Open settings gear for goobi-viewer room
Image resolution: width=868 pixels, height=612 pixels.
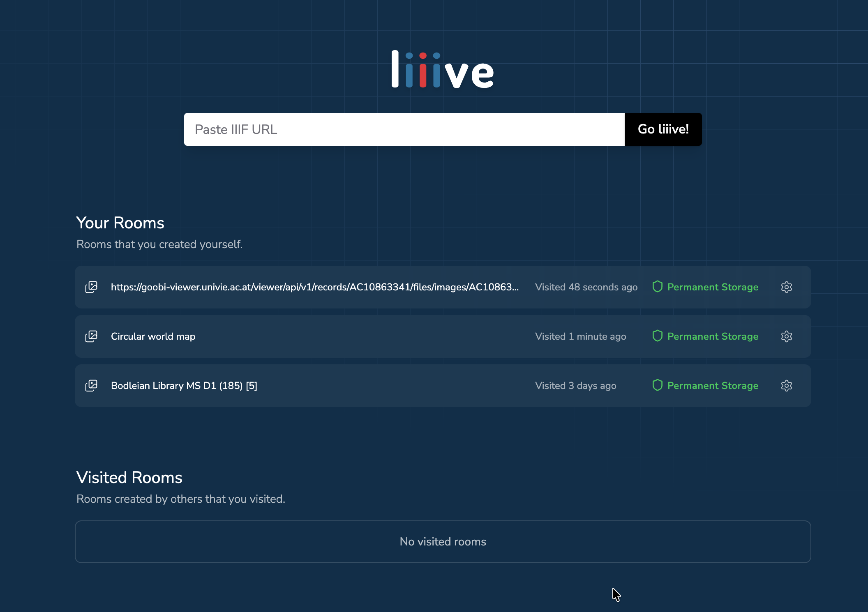coord(786,287)
